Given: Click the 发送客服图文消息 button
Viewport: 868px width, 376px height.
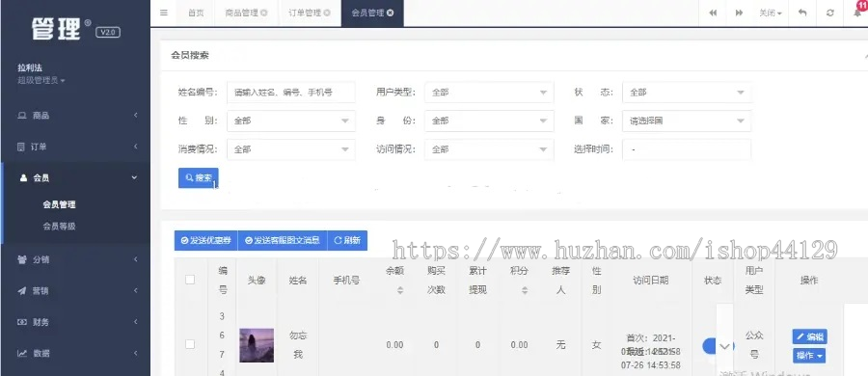Looking at the screenshot, I should (x=283, y=240).
